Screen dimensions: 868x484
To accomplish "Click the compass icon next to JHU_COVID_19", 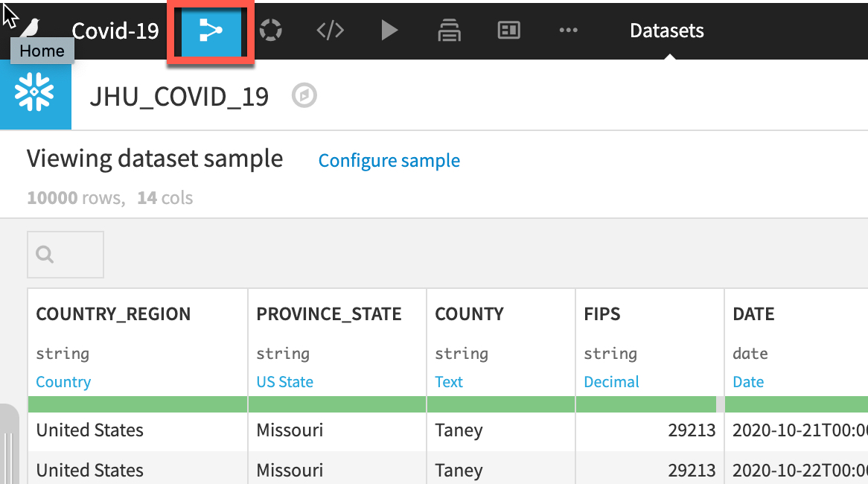I will pyautogui.click(x=304, y=96).
